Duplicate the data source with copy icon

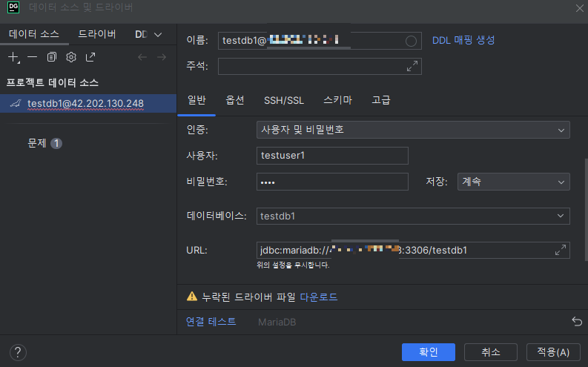52,57
